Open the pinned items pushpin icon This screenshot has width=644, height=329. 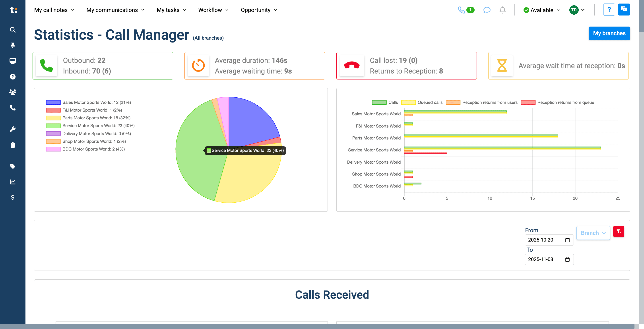point(13,45)
